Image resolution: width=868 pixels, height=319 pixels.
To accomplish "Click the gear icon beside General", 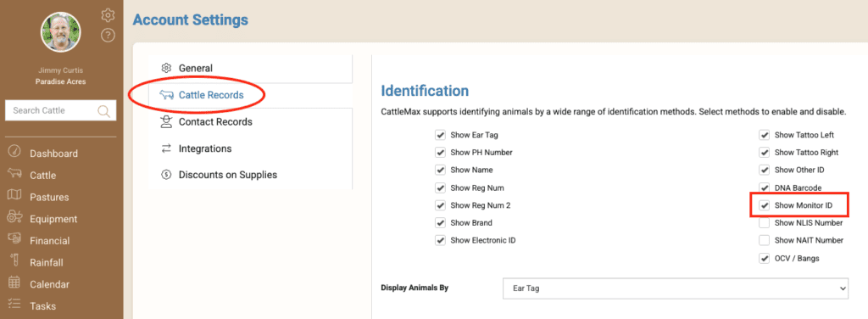I will pos(166,68).
